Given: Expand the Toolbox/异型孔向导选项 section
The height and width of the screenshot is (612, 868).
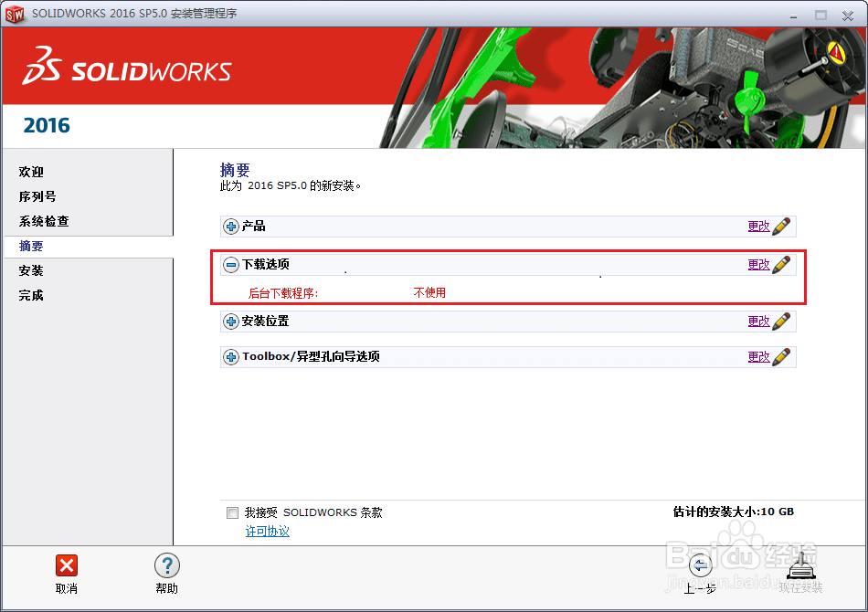Looking at the screenshot, I should 231,357.
